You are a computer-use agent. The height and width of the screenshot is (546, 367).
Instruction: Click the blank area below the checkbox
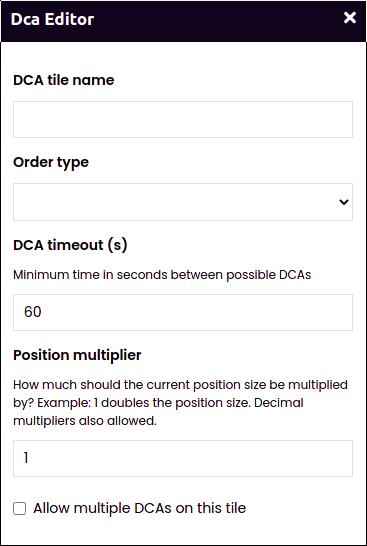click(x=184, y=531)
